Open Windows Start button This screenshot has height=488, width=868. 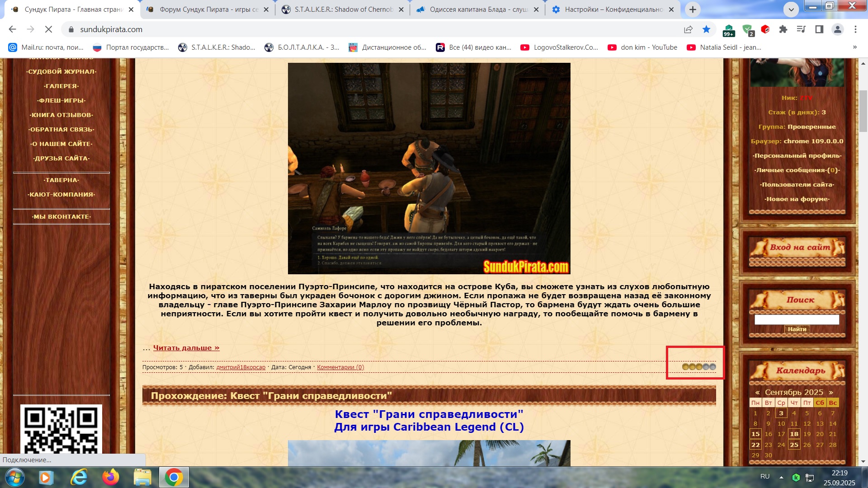[14, 478]
